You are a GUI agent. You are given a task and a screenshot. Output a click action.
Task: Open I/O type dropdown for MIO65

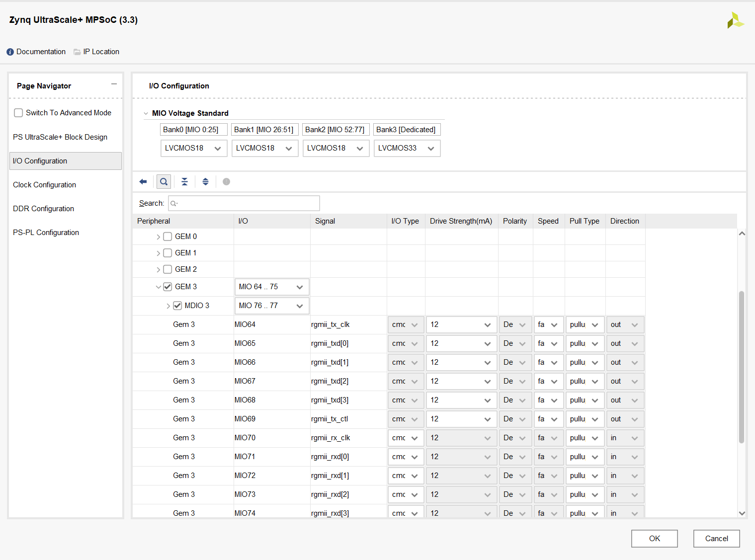(x=406, y=343)
